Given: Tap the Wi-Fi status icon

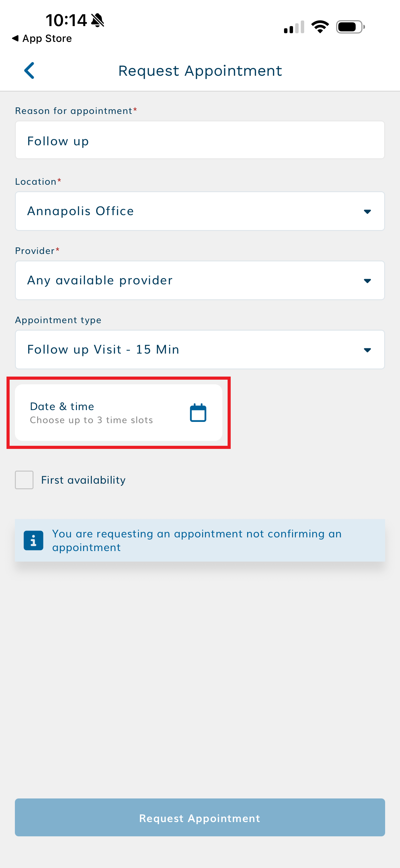Looking at the screenshot, I should pos(319,27).
